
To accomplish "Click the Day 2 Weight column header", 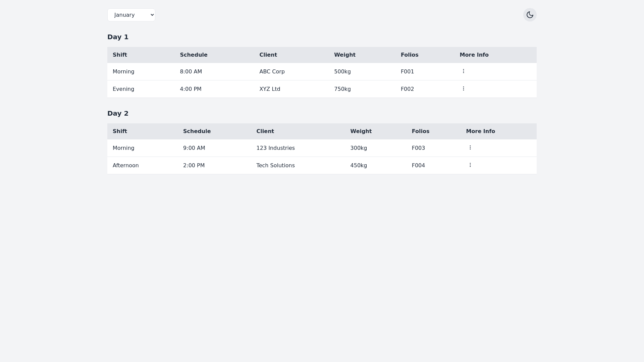I will point(361,131).
